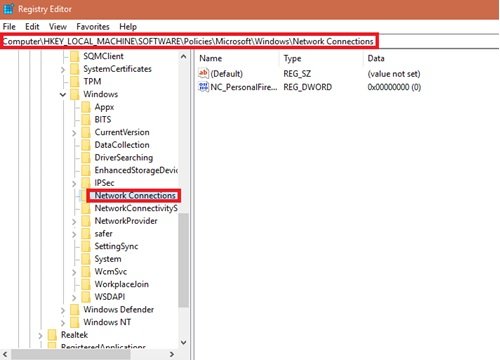This screenshot has width=500, height=360.
Task: Open the Help menu
Action: click(128, 27)
